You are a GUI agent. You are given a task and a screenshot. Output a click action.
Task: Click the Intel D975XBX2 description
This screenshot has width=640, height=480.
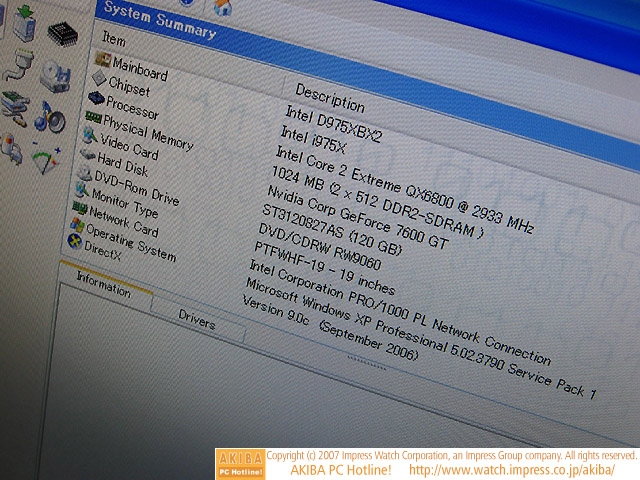click(x=333, y=124)
